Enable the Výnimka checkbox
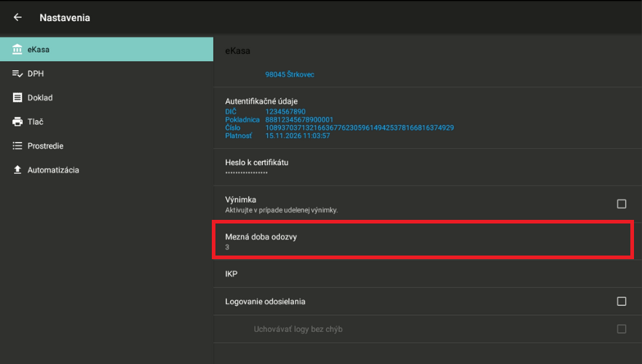This screenshot has width=642, height=364. pyautogui.click(x=622, y=204)
